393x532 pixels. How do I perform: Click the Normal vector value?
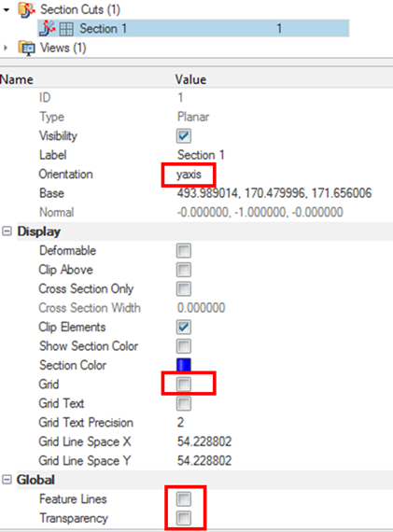coord(260,213)
